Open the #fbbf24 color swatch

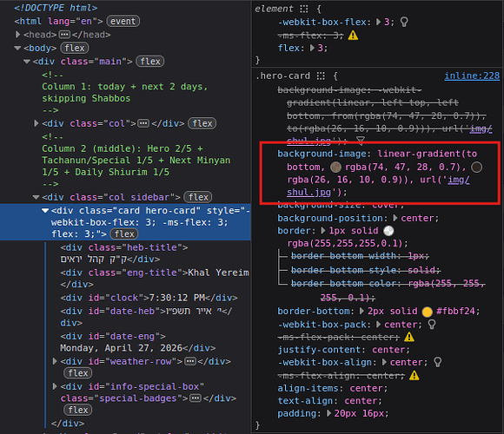pos(427,312)
